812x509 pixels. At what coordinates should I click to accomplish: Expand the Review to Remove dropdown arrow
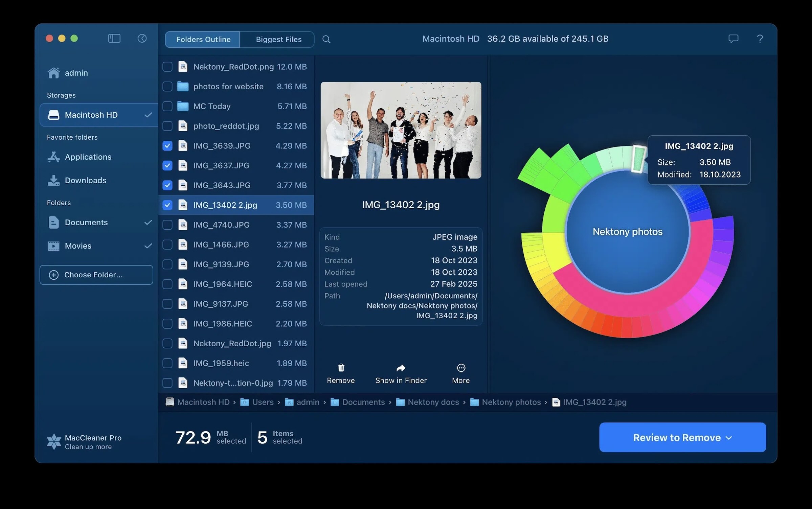pos(729,438)
